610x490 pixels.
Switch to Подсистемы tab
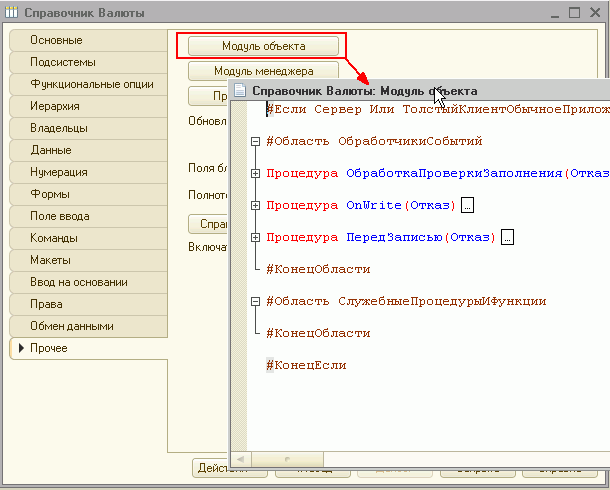tap(89, 62)
